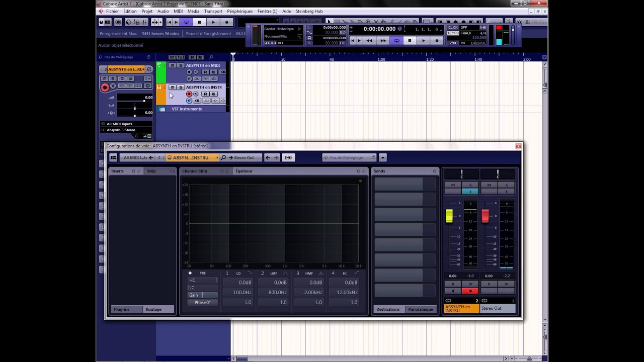The height and width of the screenshot is (362, 644).
Task: Toggle monitor on ABSYNTH en INSTR track
Action: 196,94
